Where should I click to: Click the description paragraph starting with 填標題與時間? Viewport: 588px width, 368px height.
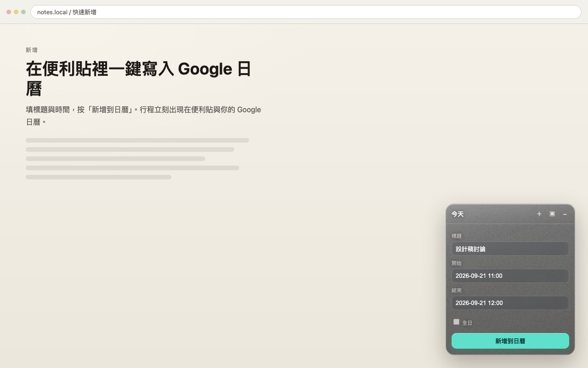(x=143, y=116)
